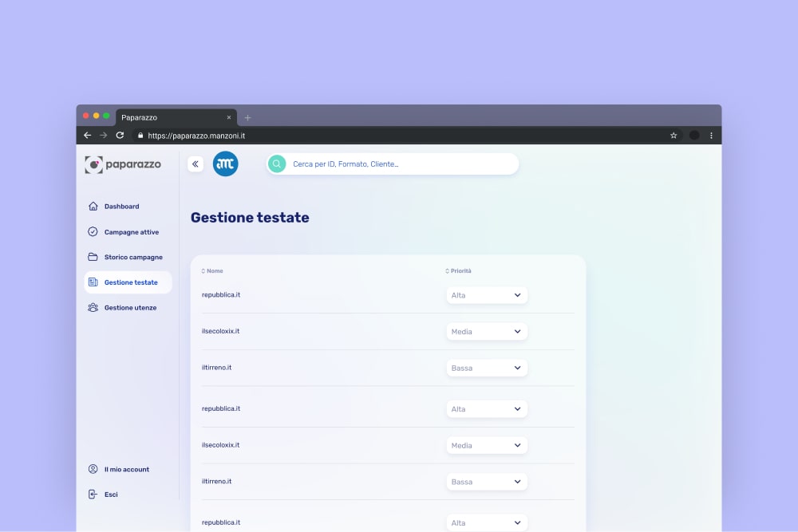Open Bassa priority dropdown for first iltirreno.it

point(486,368)
